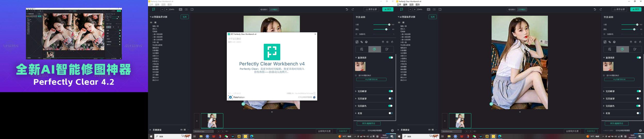Click add-image plus tile in full-portrait window filmstrip
This screenshot has width=644, height=139.
(x=445, y=121)
